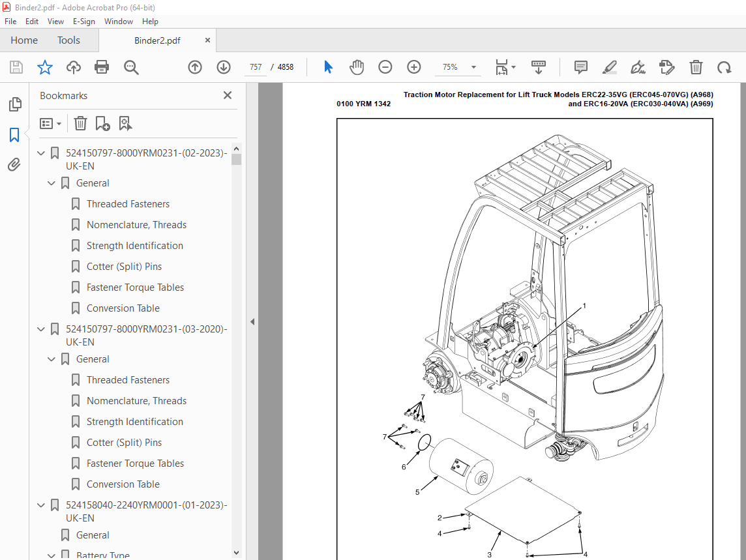Open first Cotter (Split) Pins bookmark

coord(124,267)
